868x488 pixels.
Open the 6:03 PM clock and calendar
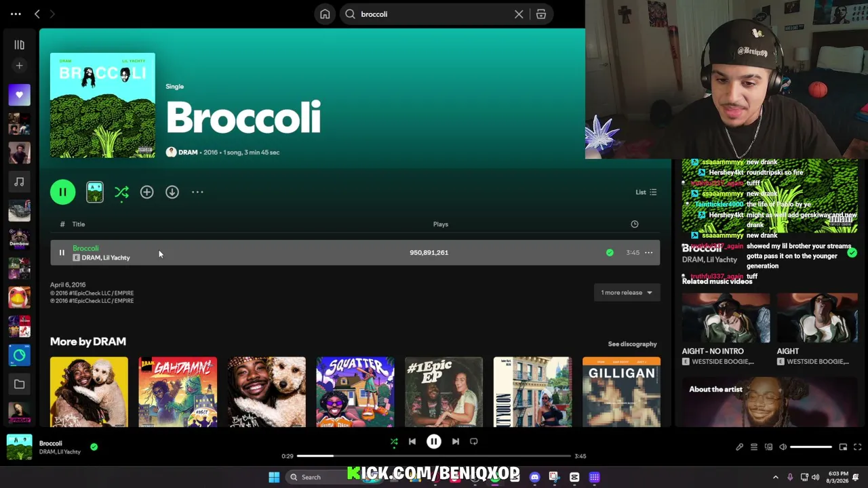click(x=837, y=477)
